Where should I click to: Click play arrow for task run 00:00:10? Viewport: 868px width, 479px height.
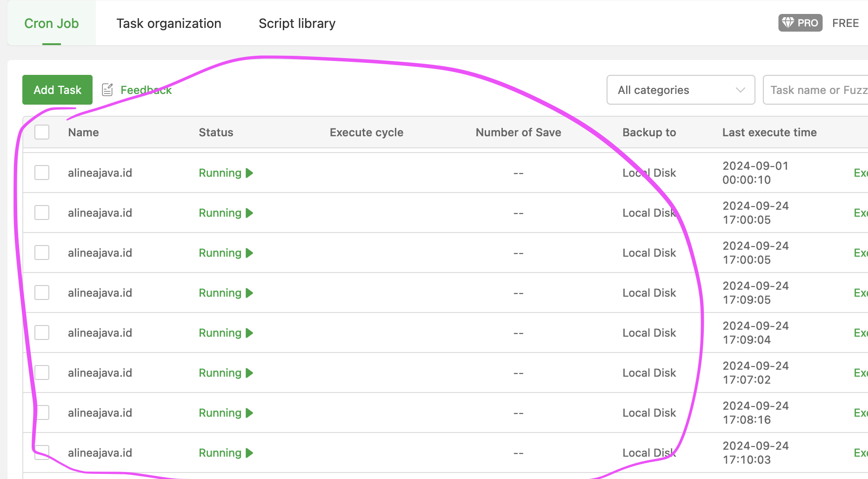[249, 173]
